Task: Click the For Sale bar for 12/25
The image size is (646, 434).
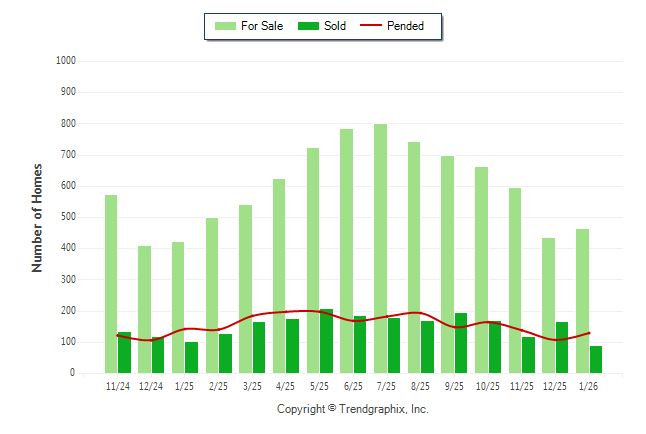Action: tap(549, 305)
